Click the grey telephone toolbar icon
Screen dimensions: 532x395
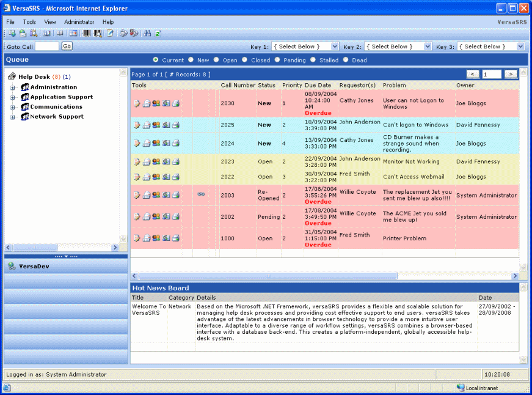123,33
